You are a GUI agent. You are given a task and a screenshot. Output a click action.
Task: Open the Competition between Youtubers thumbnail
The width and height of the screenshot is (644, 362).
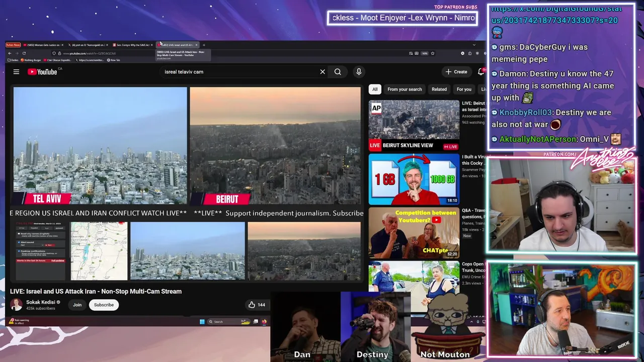414,233
